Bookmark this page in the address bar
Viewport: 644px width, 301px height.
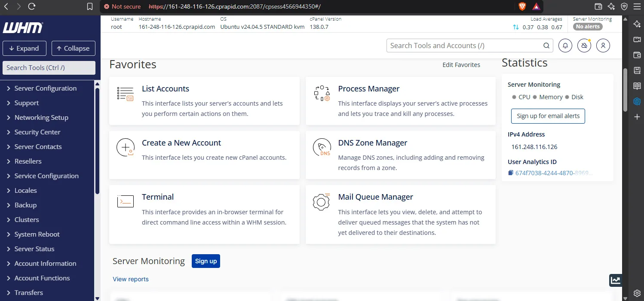pos(90,6)
